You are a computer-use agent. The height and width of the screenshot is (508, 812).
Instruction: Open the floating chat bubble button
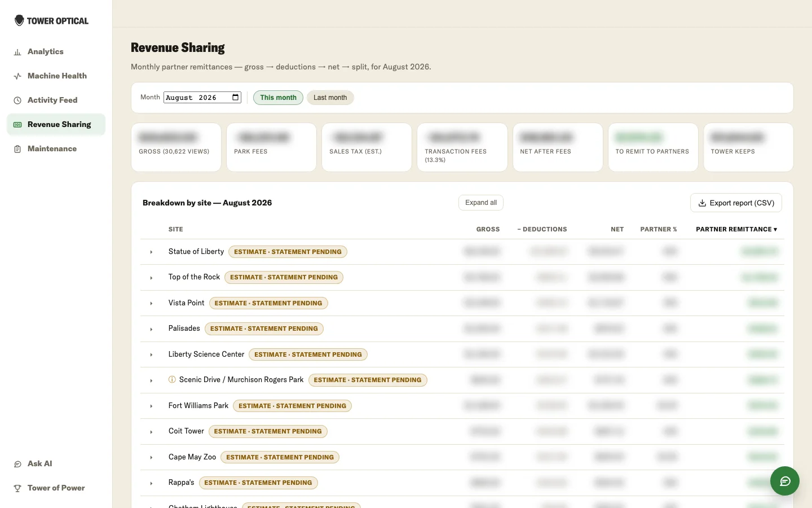[x=785, y=481]
